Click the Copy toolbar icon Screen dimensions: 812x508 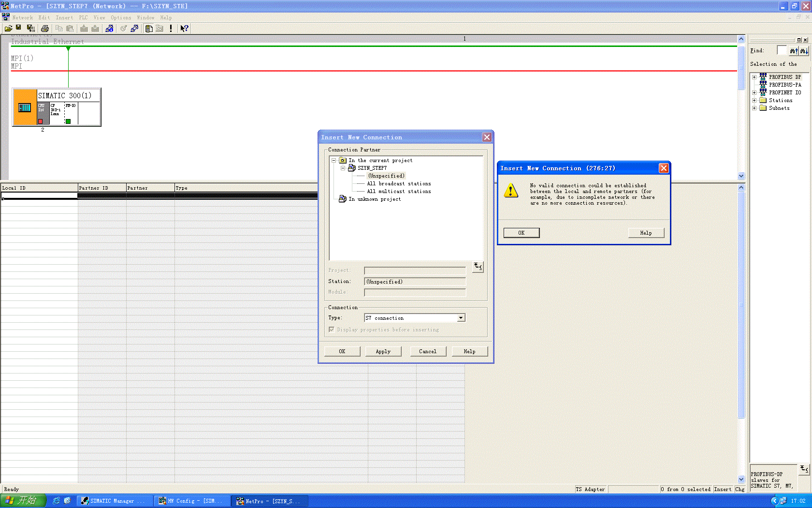59,29
